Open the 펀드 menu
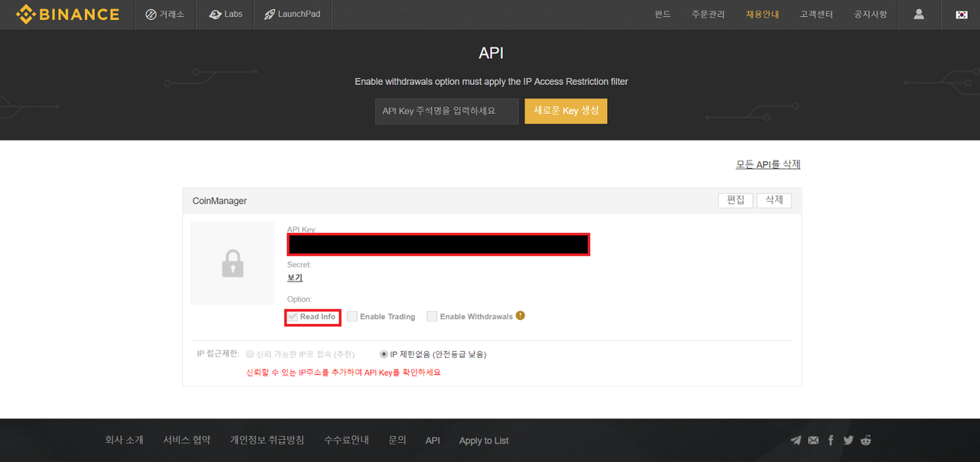The width and height of the screenshot is (980, 462). pyautogui.click(x=663, y=15)
